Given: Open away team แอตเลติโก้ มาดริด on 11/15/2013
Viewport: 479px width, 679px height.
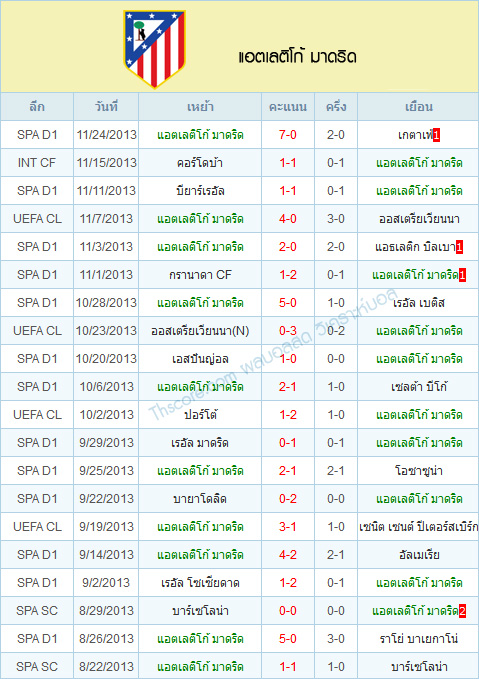Looking at the screenshot, I should [x=419, y=163].
